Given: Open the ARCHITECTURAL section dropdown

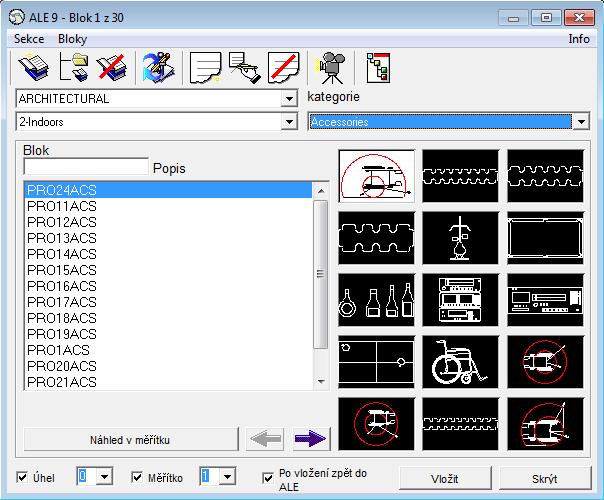Looking at the screenshot, I should point(289,99).
